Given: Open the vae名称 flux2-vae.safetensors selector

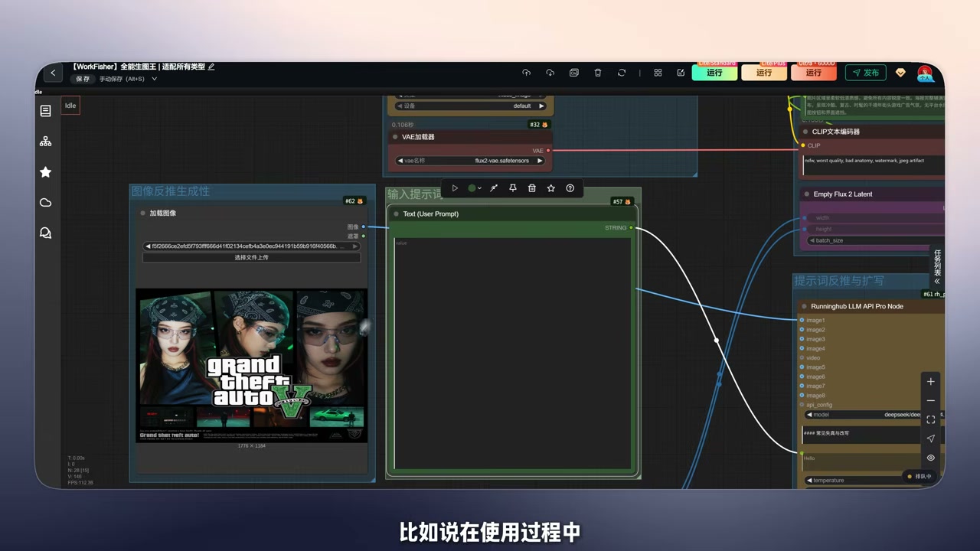Looking at the screenshot, I should click(470, 161).
